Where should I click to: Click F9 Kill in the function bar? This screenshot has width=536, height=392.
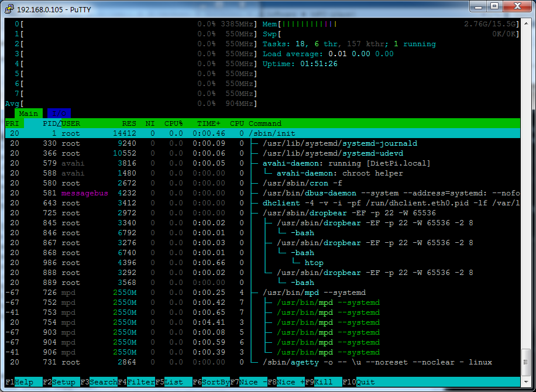pos(324,382)
